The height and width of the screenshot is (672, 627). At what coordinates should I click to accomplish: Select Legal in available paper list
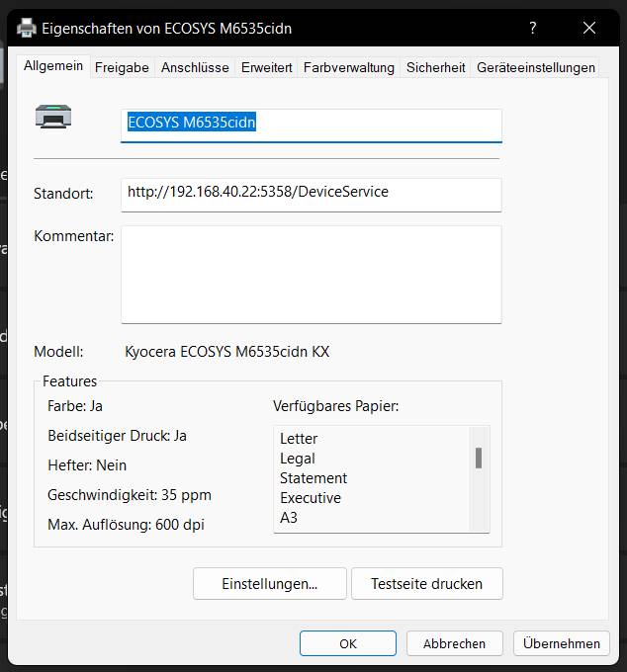coord(298,459)
